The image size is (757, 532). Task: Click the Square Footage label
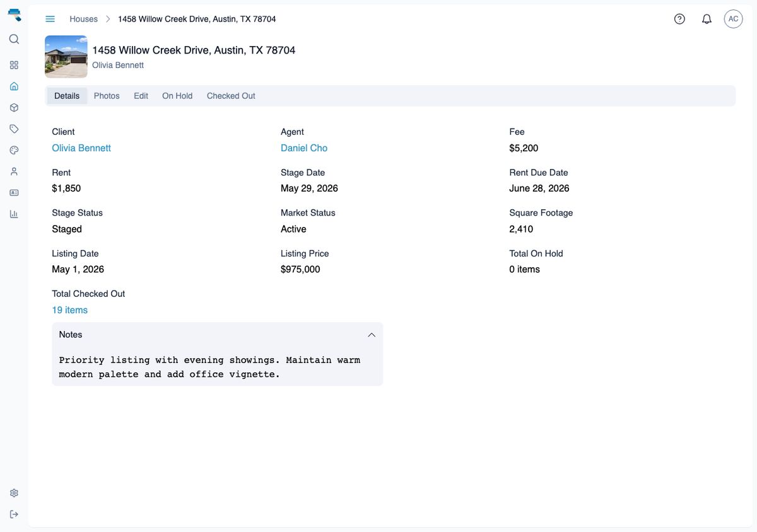(541, 213)
